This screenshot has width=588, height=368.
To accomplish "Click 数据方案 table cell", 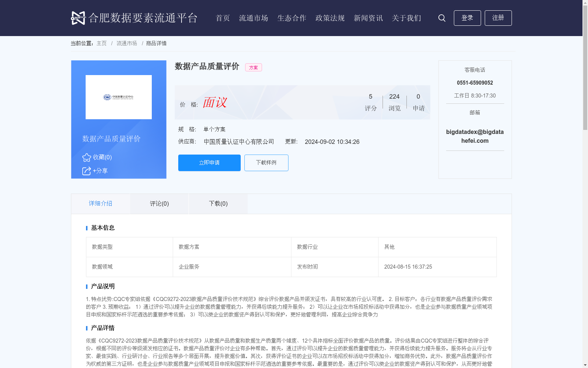I will 232,247.
